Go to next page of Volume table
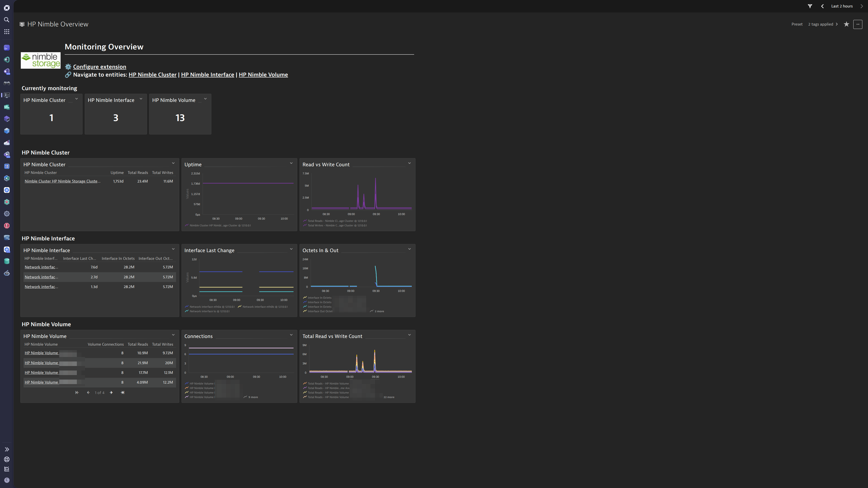The height and width of the screenshot is (488, 868). point(111,392)
